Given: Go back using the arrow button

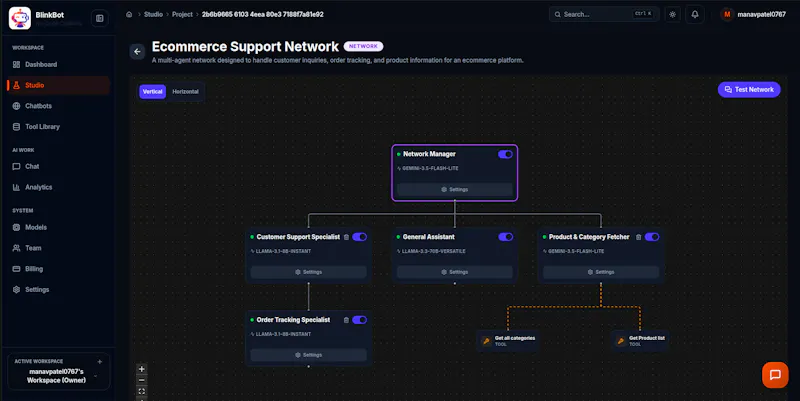Looking at the screenshot, I should coord(137,52).
